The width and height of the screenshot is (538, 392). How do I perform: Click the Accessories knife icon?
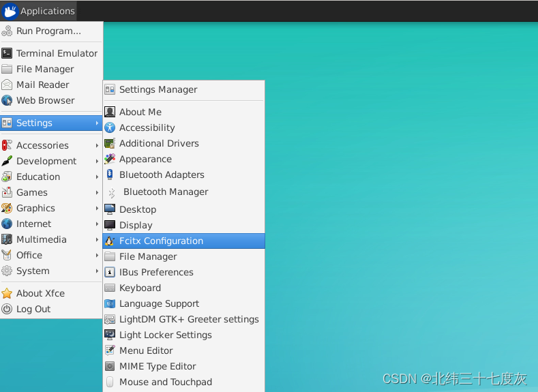[7, 145]
